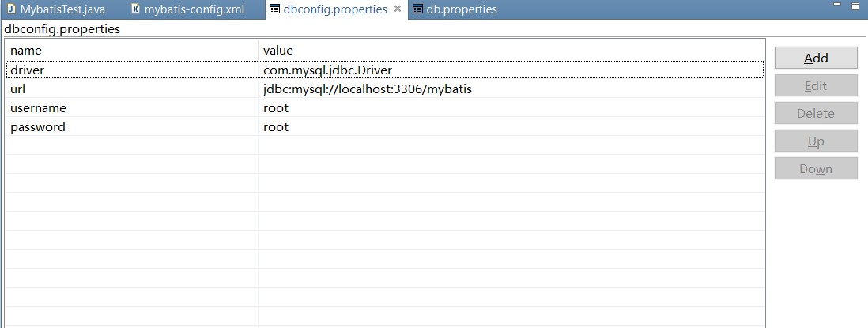Select the password property name cell

[132, 126]
